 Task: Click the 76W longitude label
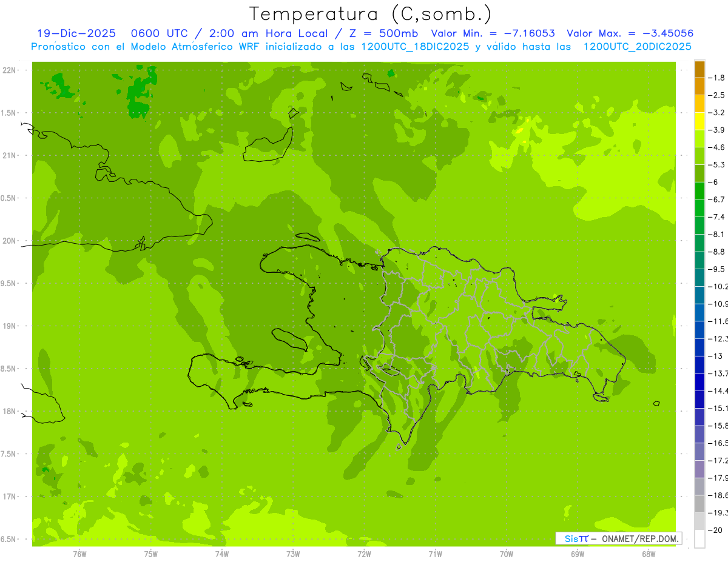[79, 554]
